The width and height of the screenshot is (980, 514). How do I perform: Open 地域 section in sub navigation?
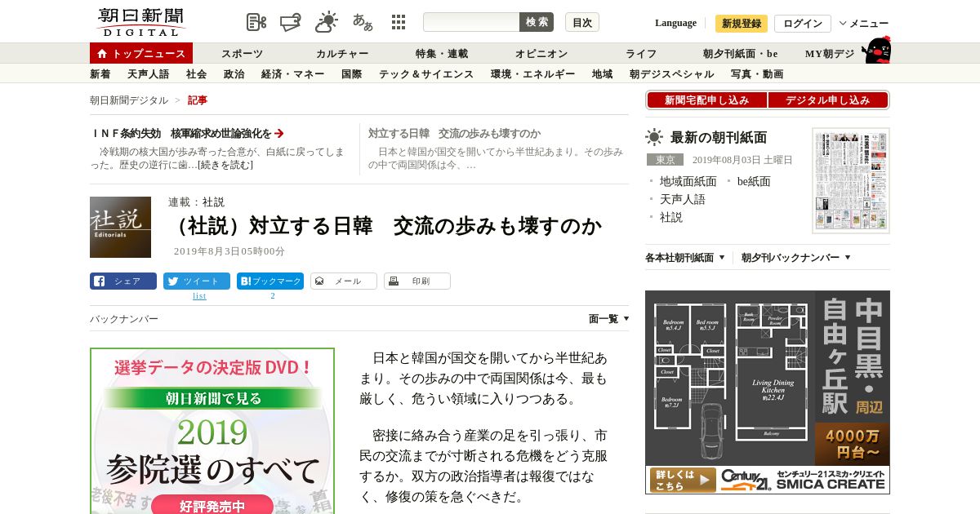point(602,74)
